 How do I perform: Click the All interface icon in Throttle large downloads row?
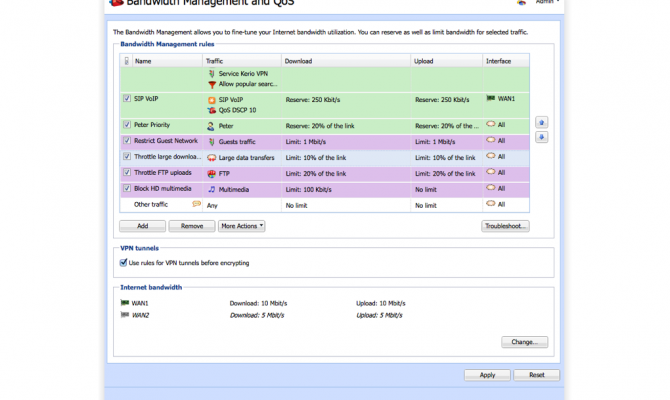(x=491, y=156)
